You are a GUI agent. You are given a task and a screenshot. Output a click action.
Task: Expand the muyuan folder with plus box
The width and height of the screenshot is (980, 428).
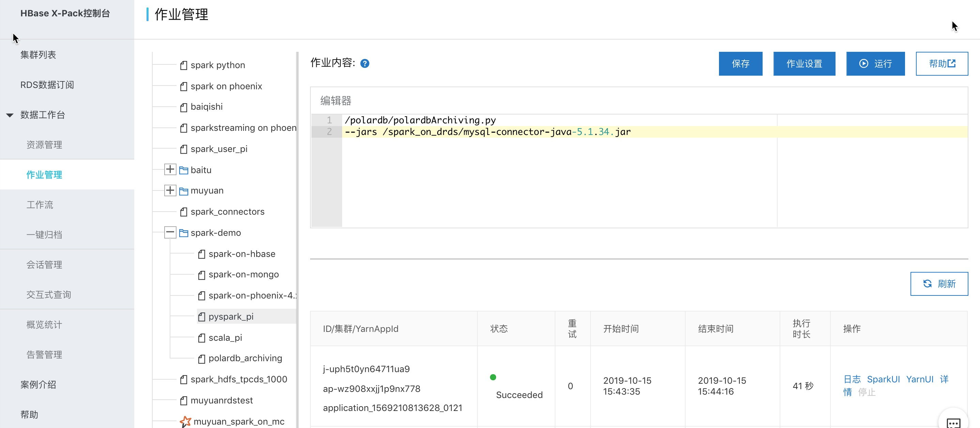(x=170, y=190)
